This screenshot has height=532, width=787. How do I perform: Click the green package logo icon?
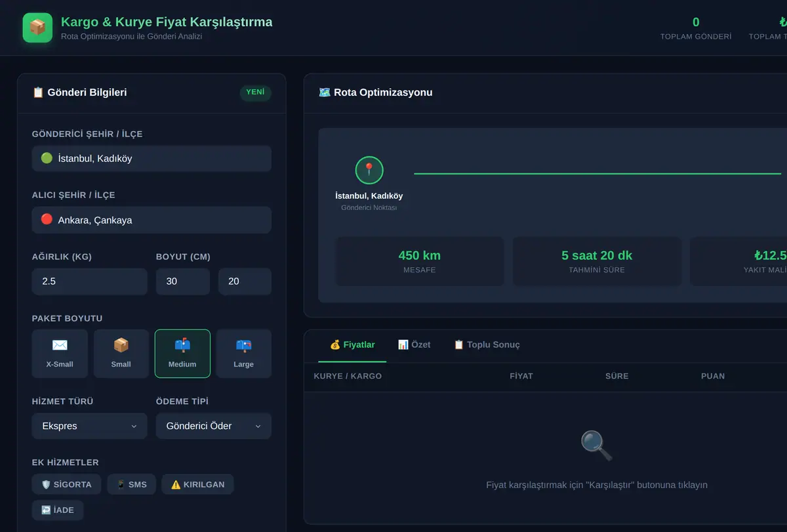click(x=37, y=28)
